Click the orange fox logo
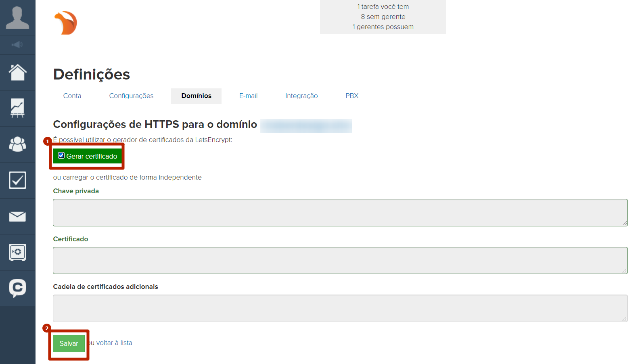Screen dimensions: 642x364 (x=66, y=23)
